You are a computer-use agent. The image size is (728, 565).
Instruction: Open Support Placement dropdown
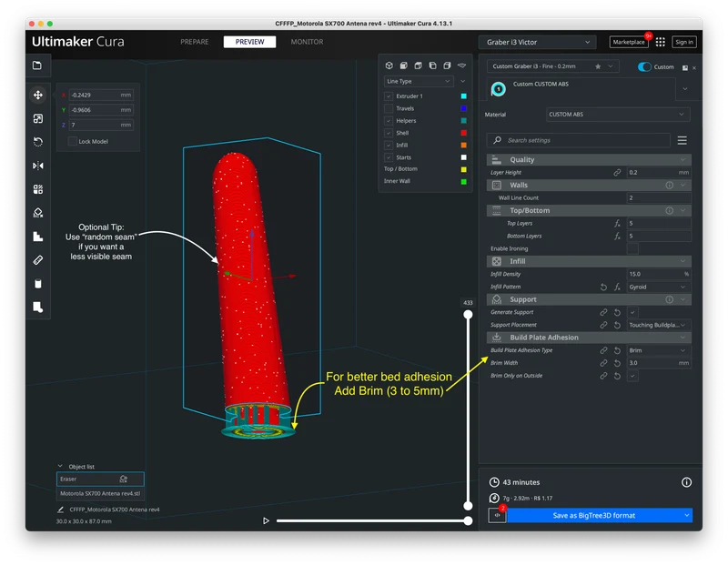tap(657, 325)
